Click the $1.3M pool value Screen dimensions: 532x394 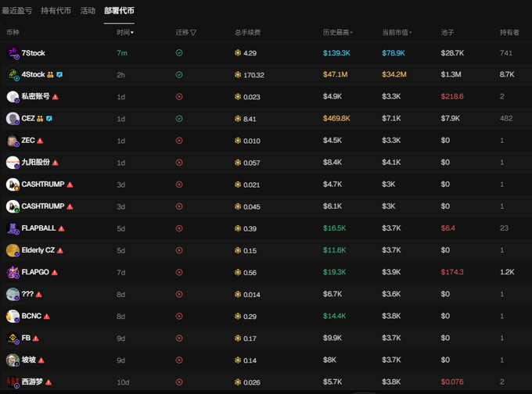(451, 74)
